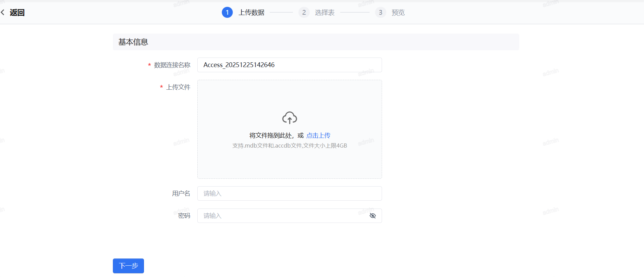The height and width of the screenshot is (277, 644).
Task: Toggle password visibility eye icon
Action: tap(372, 216)
